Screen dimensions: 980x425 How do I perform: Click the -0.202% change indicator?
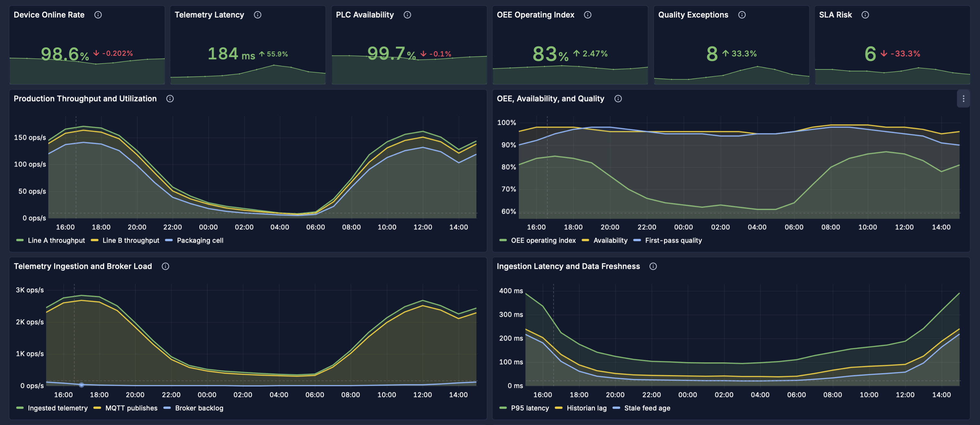coord(113,53)
